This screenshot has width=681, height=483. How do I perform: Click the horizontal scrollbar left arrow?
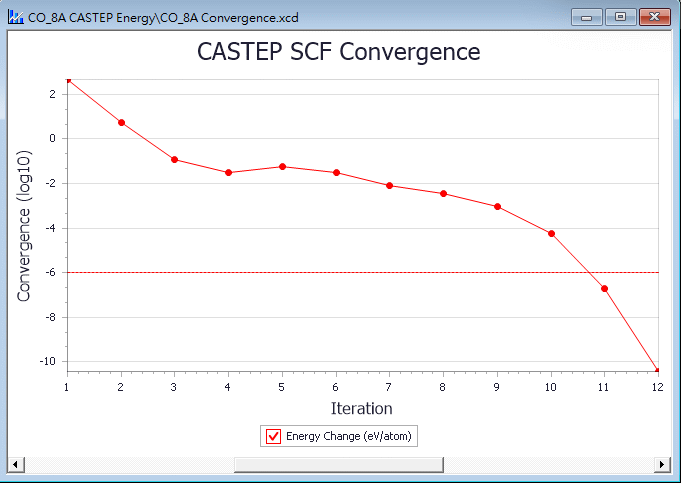pos(13,464)
